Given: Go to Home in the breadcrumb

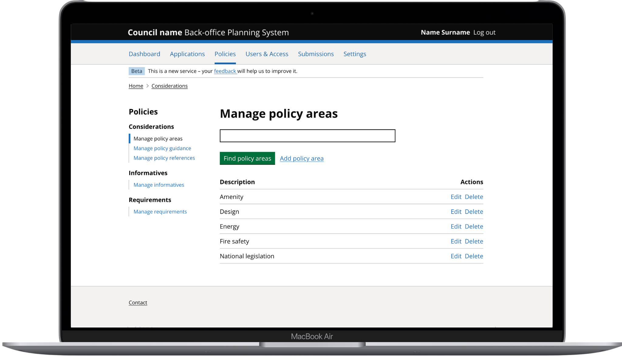Looking at the screenshot, I should pyautogui.click(x=136, y=86).
